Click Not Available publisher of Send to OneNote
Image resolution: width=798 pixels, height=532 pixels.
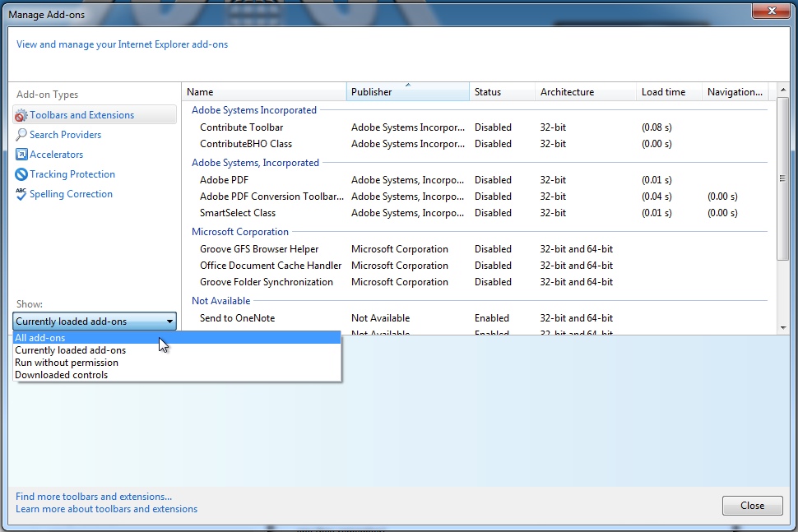(380, 318)
